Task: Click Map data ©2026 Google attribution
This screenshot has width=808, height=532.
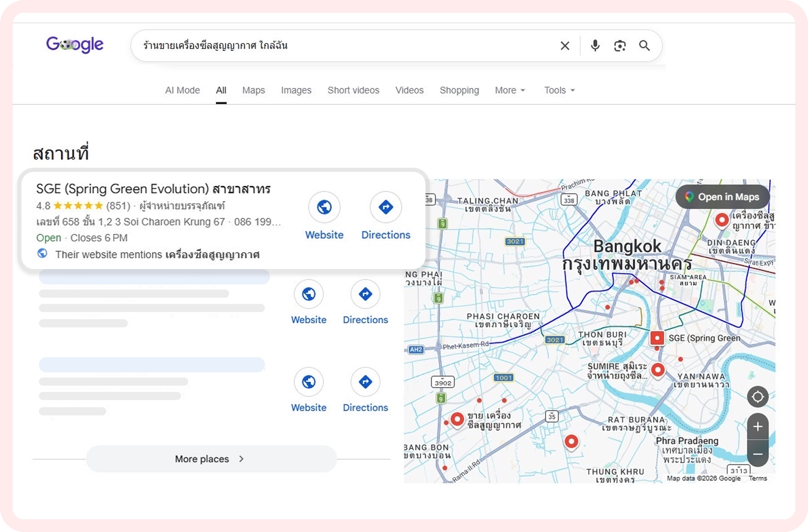Action: [703, 478]
